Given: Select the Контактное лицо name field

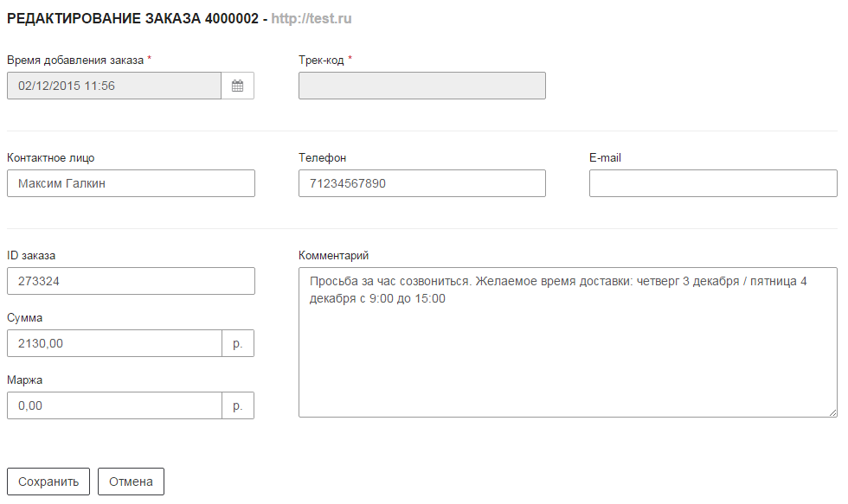Looking at the screenshot, I should click(131, 183).
